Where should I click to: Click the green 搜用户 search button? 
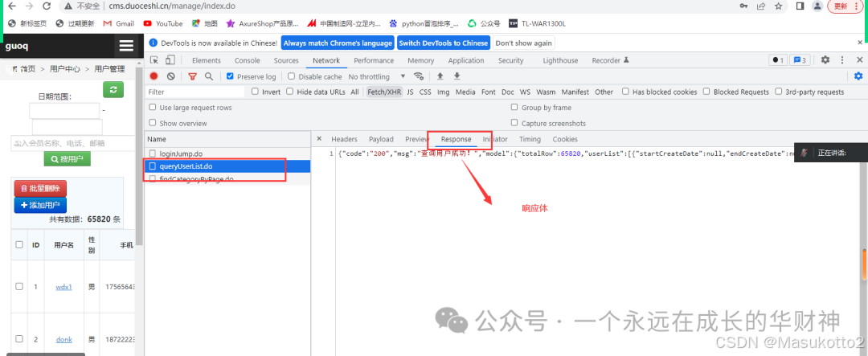click(67, 159)
